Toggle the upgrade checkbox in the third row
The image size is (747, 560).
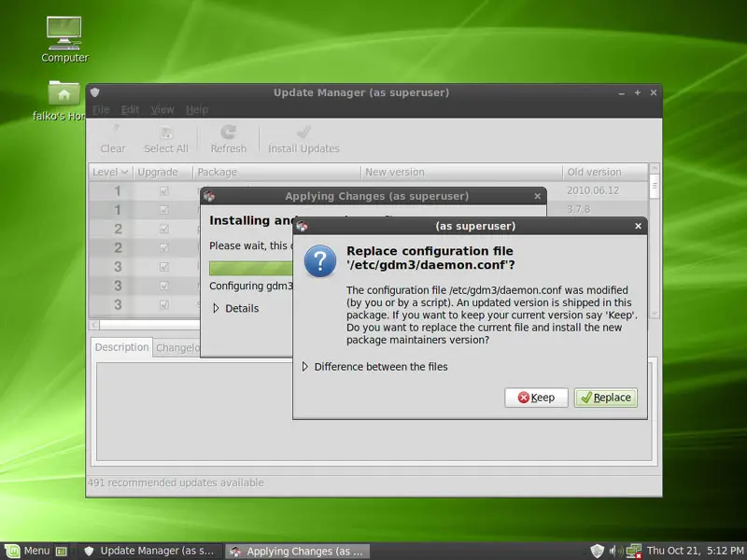pyautogui.click(x=164, y=229)
